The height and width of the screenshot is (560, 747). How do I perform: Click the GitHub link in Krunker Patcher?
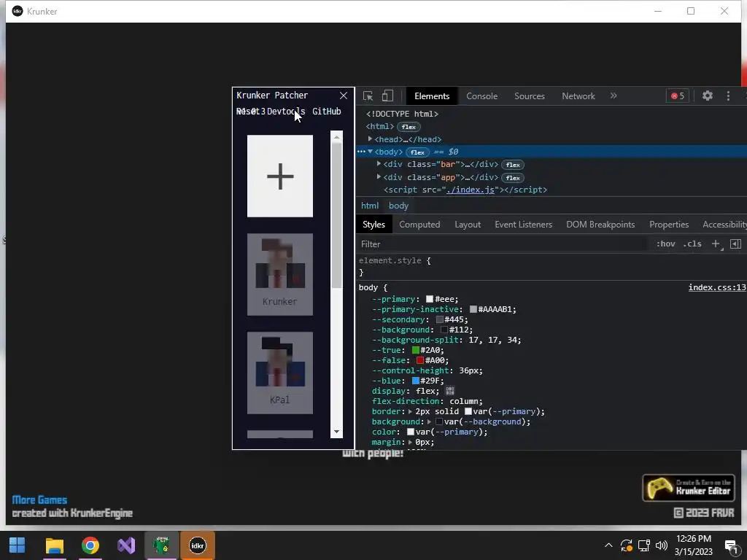(326, 111)
